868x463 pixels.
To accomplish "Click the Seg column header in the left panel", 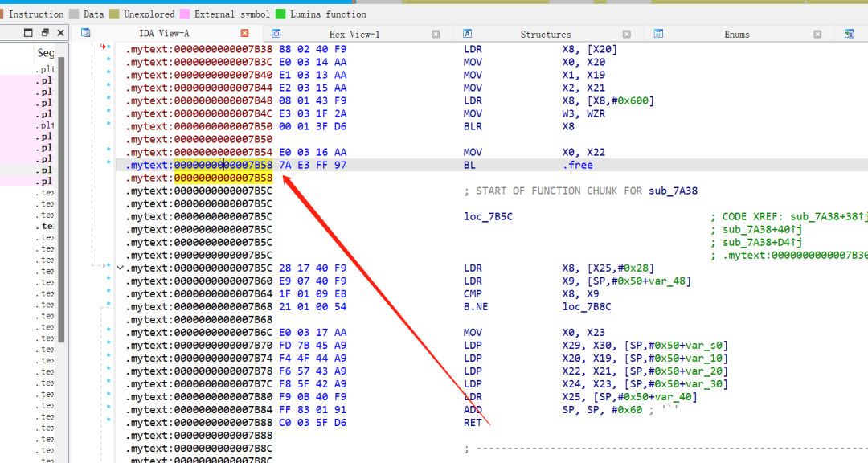I will [45, 52].
